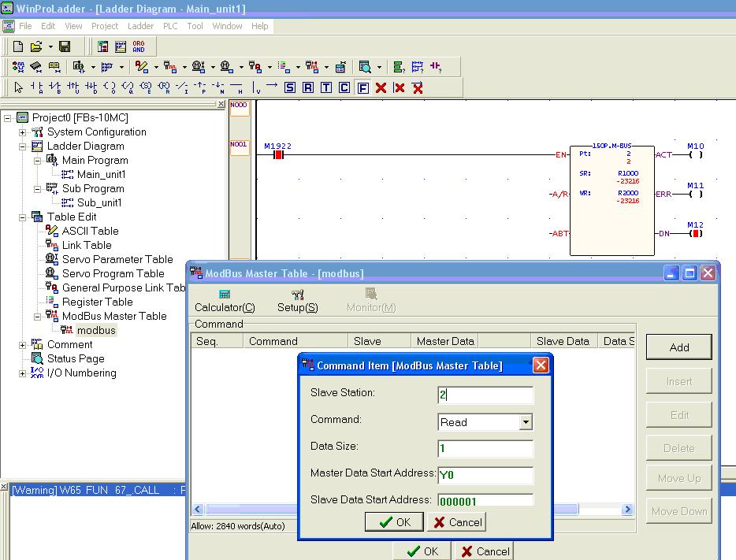Click the chip icon in second toolbar

pos(35,67)
